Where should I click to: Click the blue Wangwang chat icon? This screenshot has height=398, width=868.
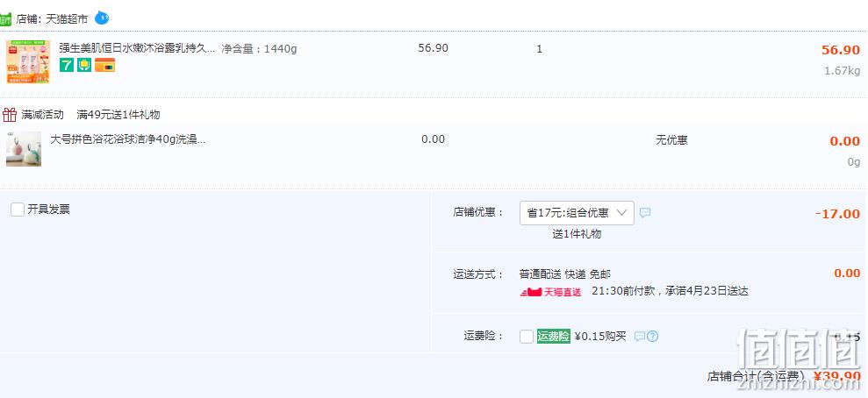[102, 17]
